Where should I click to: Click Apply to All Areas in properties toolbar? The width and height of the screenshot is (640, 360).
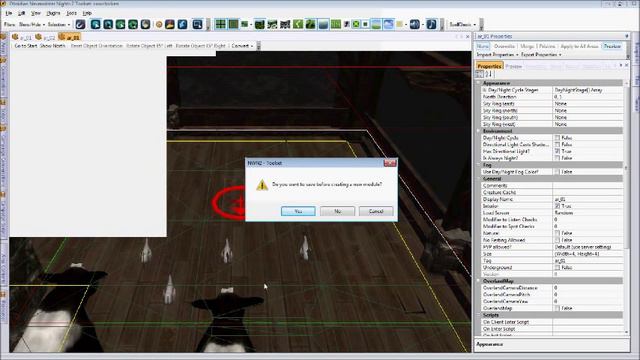(x=579, y=46)
